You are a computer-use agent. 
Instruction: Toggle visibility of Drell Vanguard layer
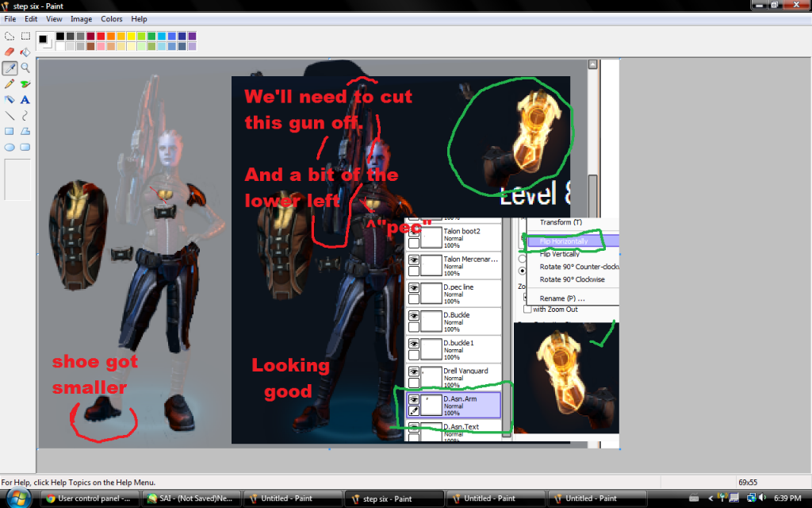click(x=413, y=371)
